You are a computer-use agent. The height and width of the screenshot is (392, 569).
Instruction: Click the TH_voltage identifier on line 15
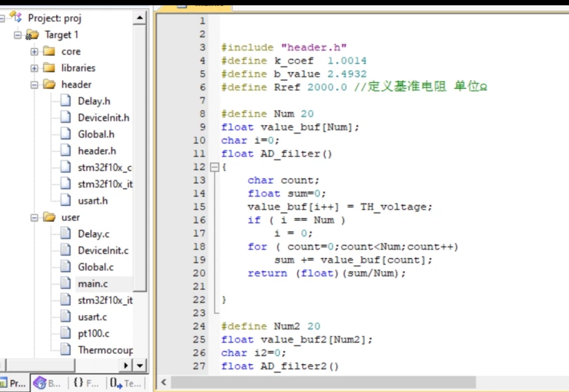(394, 207)
